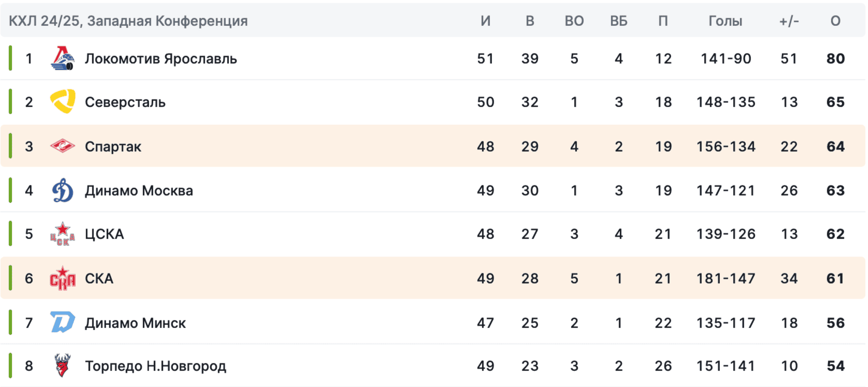
Task: Open the Динамо Москва team page
Action: coord(139,191)
